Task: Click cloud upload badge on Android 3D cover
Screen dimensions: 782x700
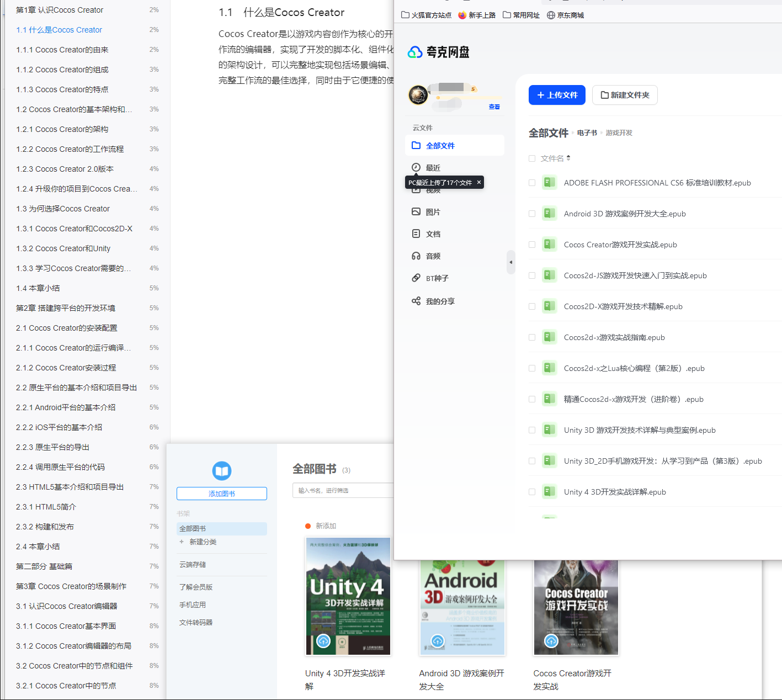Action: (x=438, y=641)
